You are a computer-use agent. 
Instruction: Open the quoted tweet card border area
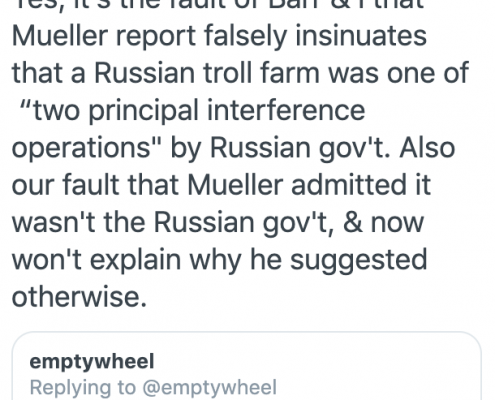247,366
